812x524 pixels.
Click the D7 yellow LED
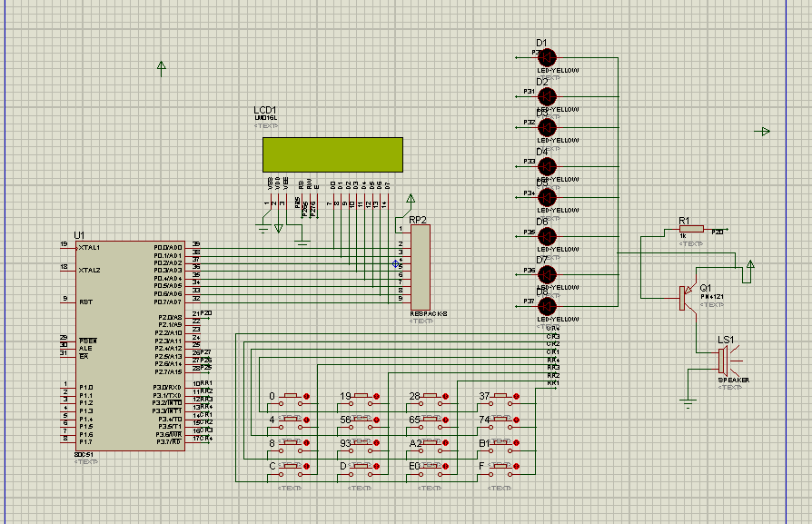547,274
